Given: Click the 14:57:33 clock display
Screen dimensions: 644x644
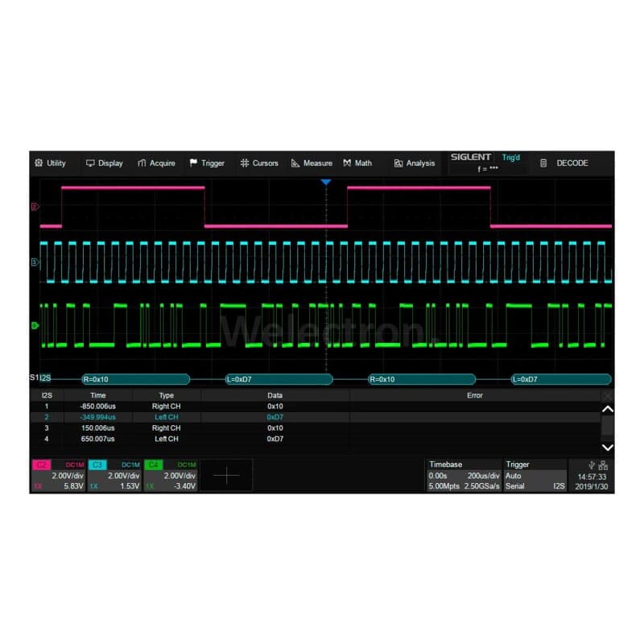Looking at the screenshot, I should click(x=592, y=477).
